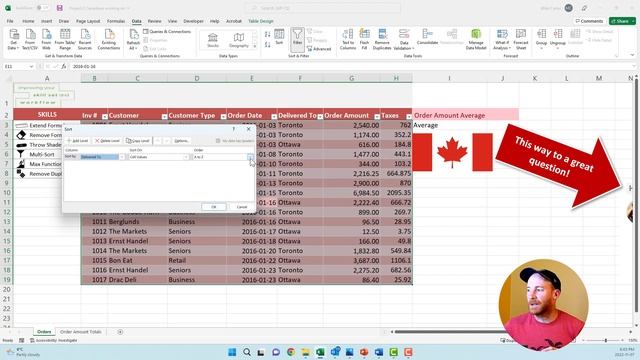Create a Forecast Sheet
640x360 pixels.
[x=521, y=40]
